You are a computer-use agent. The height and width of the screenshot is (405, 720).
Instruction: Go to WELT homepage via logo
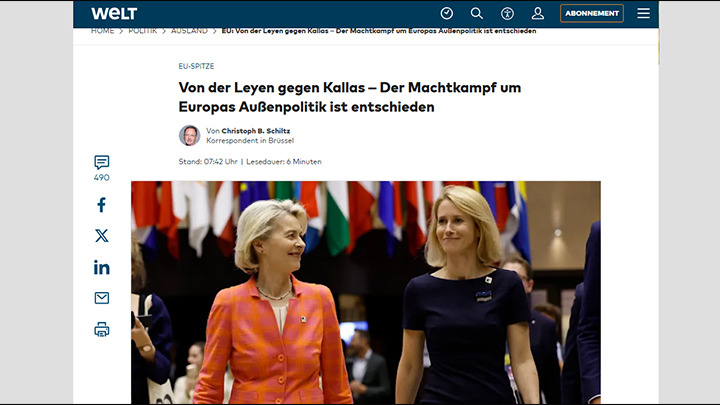click(114, 14)
